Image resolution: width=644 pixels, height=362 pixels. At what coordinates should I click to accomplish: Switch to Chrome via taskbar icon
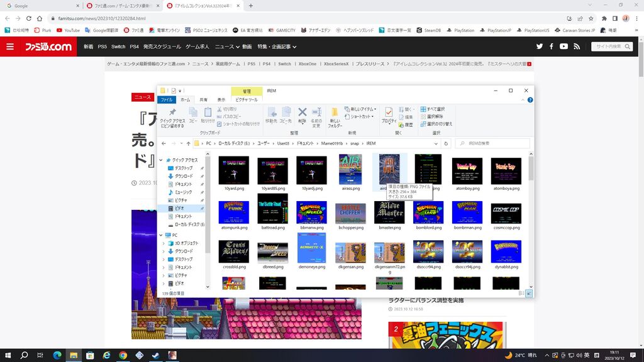coord(123,356)
